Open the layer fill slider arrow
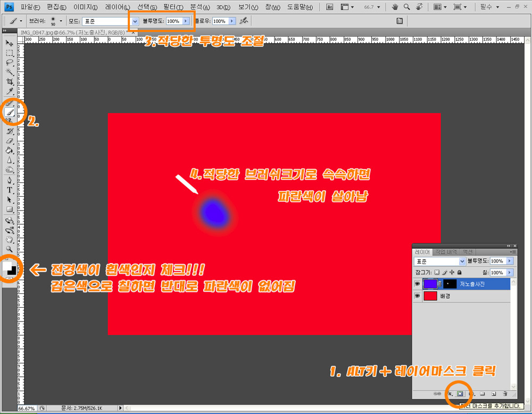 tap(510, 273)
